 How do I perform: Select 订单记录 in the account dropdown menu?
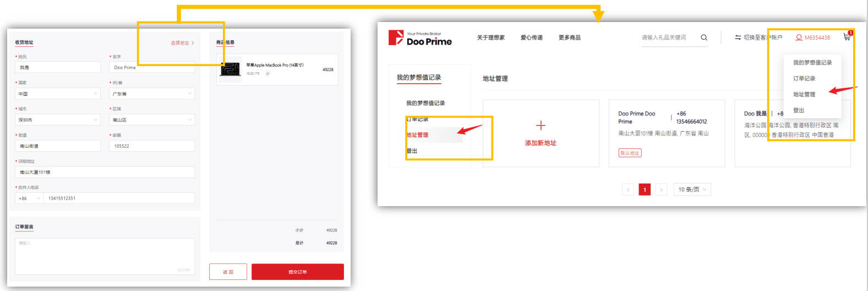click(x=804, y=78)
